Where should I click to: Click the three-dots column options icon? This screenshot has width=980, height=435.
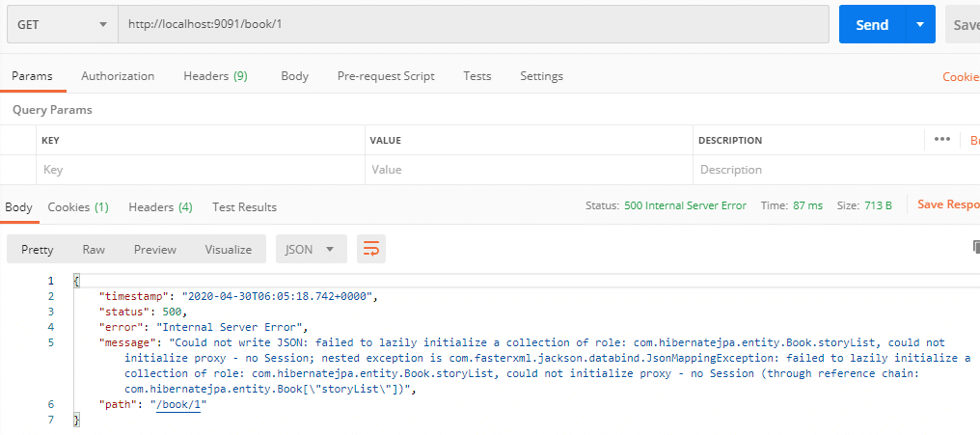pyautogui.click(x=942, y=140)
